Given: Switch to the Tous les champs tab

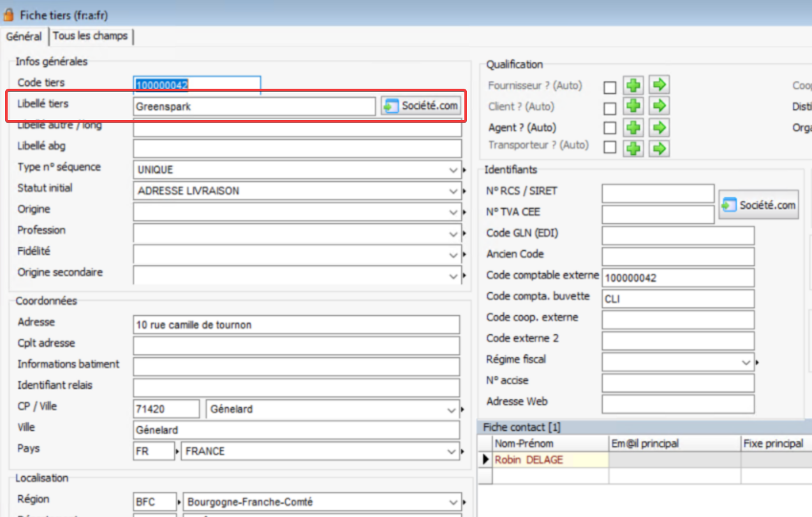Looking at the screenshot, I should coord(90,36).
